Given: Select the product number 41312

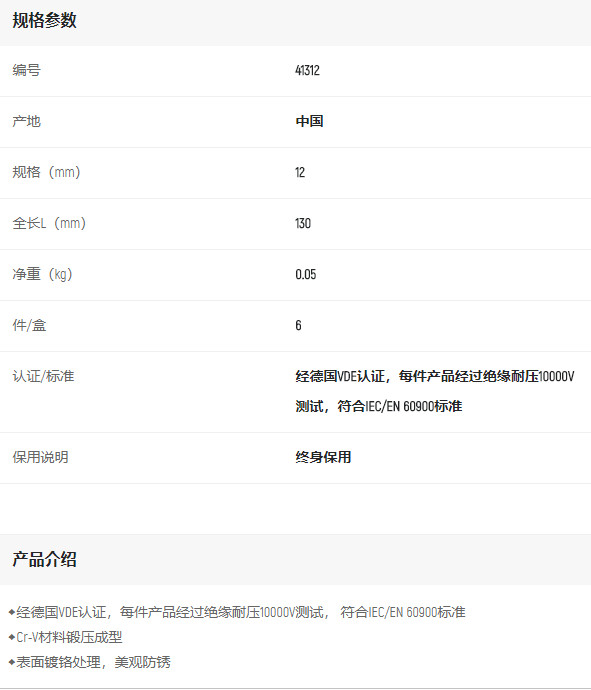Looking at the screenshot, I should (307, 70).
